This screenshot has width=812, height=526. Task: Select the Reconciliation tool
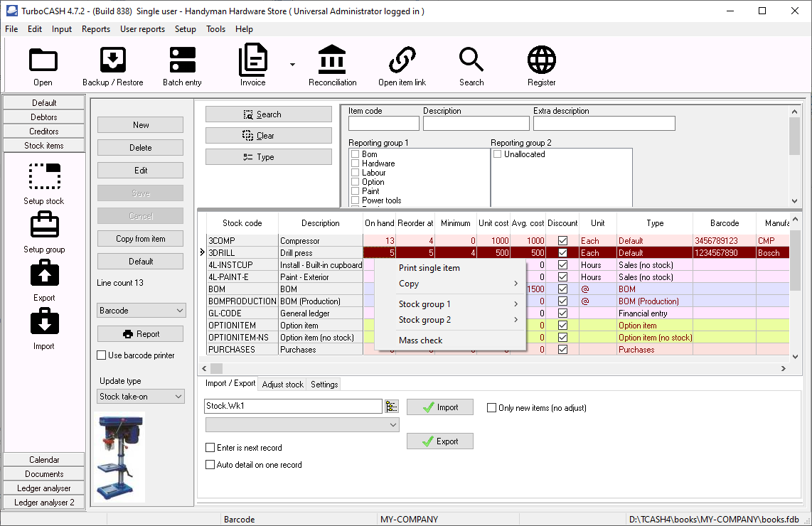[332, 64]
